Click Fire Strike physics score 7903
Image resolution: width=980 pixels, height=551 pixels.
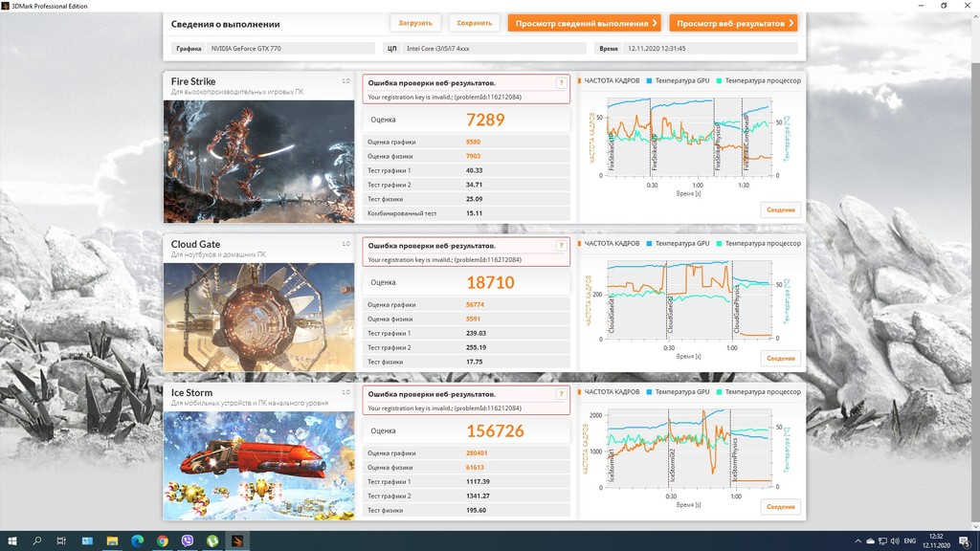click(473, 156)
